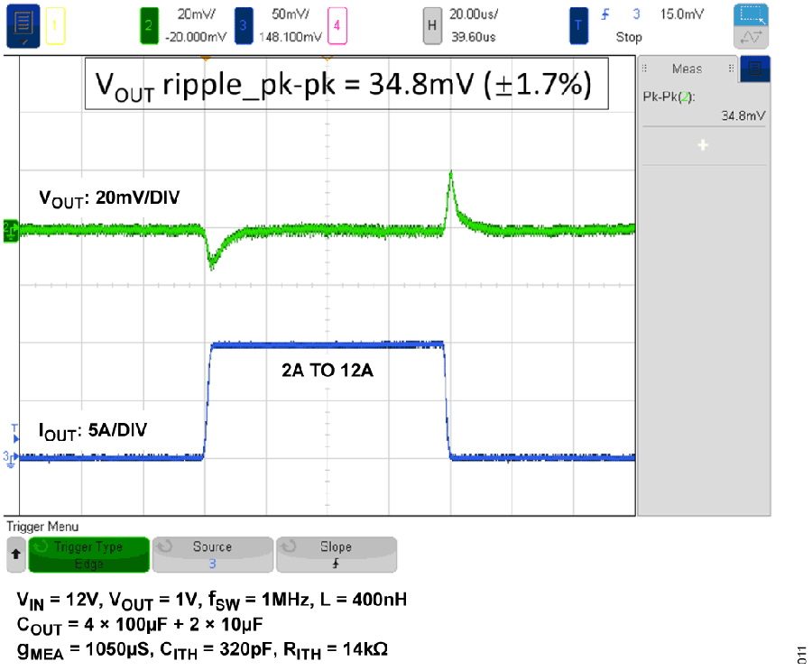812x670 pixels.
Task: Add a measurement with the plus icon
Action: point(702,146)
